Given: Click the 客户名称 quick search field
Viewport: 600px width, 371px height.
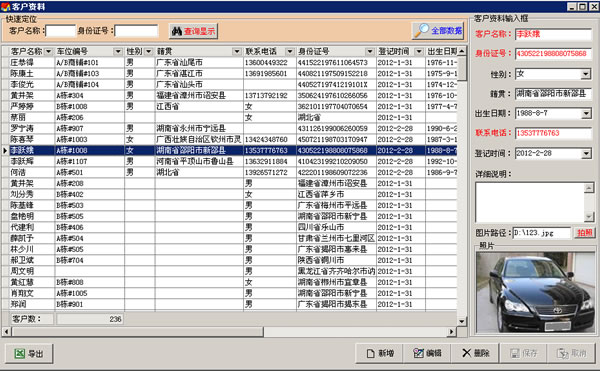Looking at the screenshot, I should 60,31.
